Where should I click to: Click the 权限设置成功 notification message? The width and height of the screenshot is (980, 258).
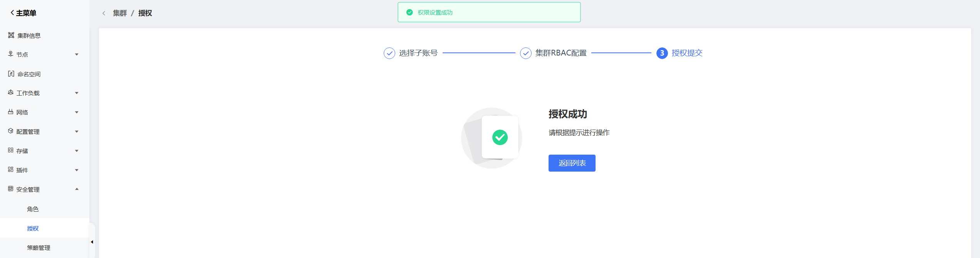pyautogui.click(x=435, y=13)
